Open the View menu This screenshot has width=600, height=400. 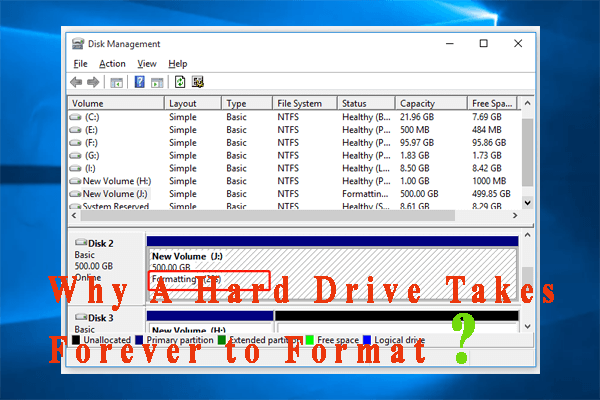coord(147,64)
